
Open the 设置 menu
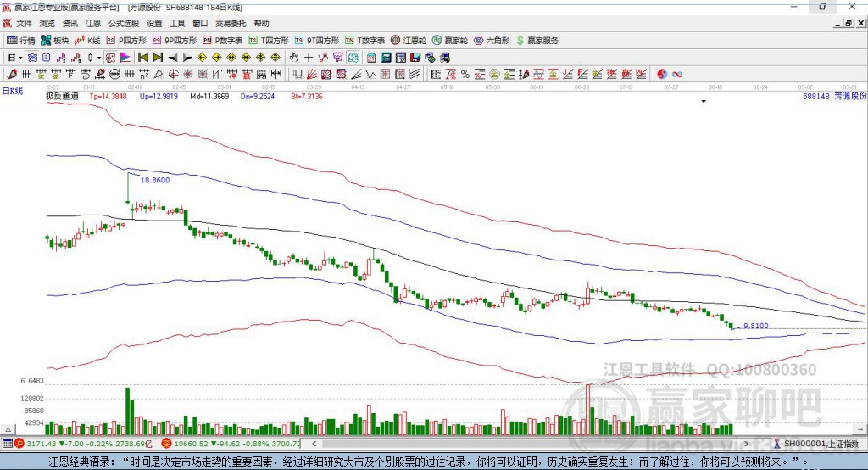[154, 23]
